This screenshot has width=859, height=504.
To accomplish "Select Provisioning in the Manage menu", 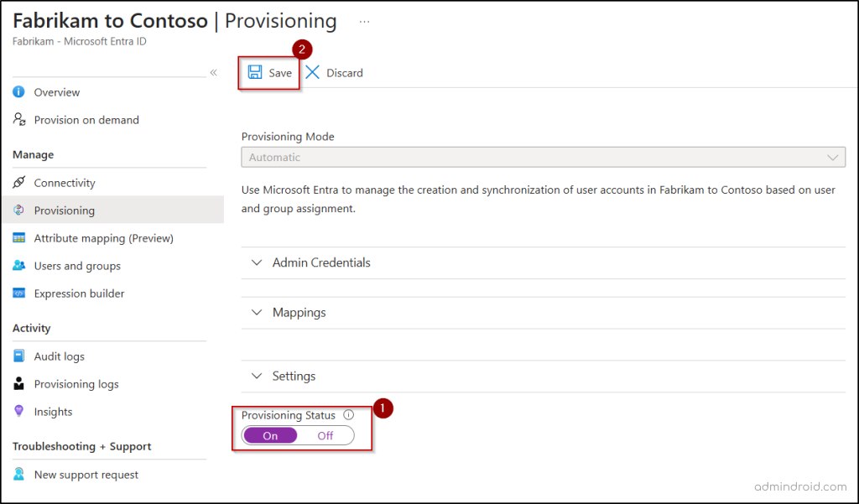I will (67, 210).
